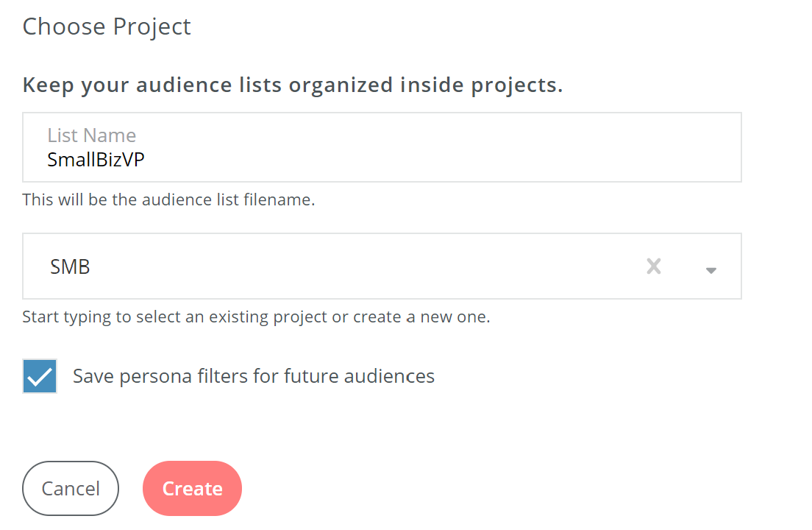812x530 pixels.
Task: Click the audience list filename hint text
Action: 168,199
